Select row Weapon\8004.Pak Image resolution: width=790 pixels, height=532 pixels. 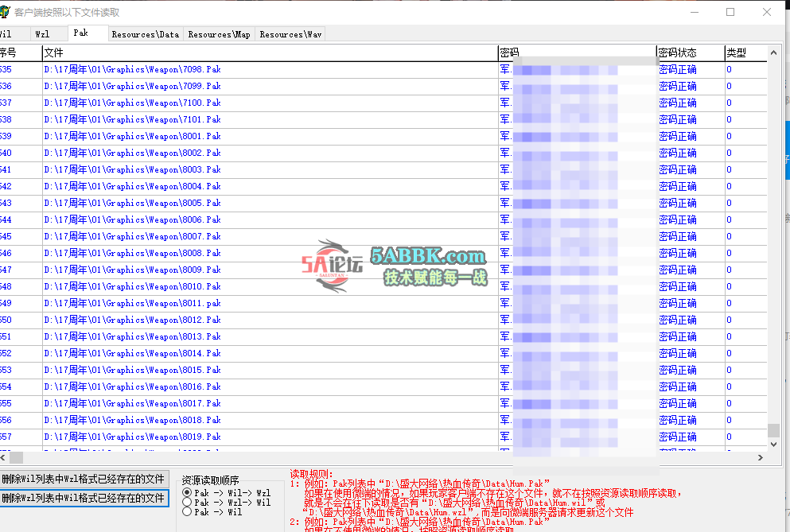pos(383,186)
